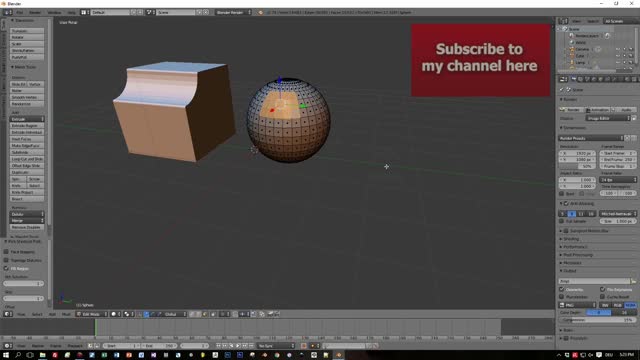The height and width of the screenshot is (360, 640).
Task: Open the Extrude dropdown in tool shelf
Action: [27, 119]
